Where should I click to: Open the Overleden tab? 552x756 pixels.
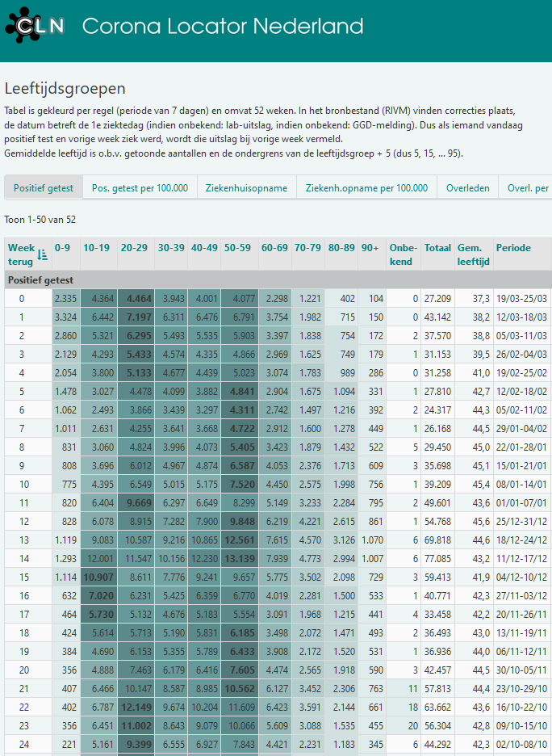468,188
